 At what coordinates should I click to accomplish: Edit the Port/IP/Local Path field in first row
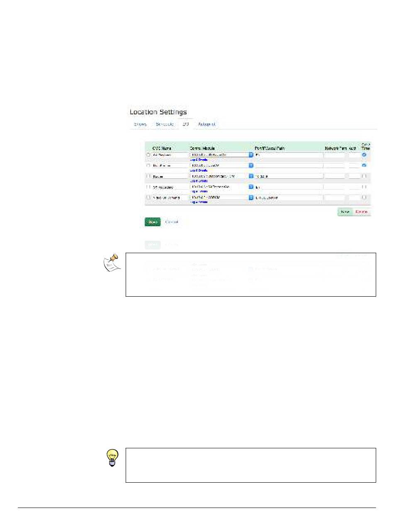pyautogui.click(x=289, y=155)
